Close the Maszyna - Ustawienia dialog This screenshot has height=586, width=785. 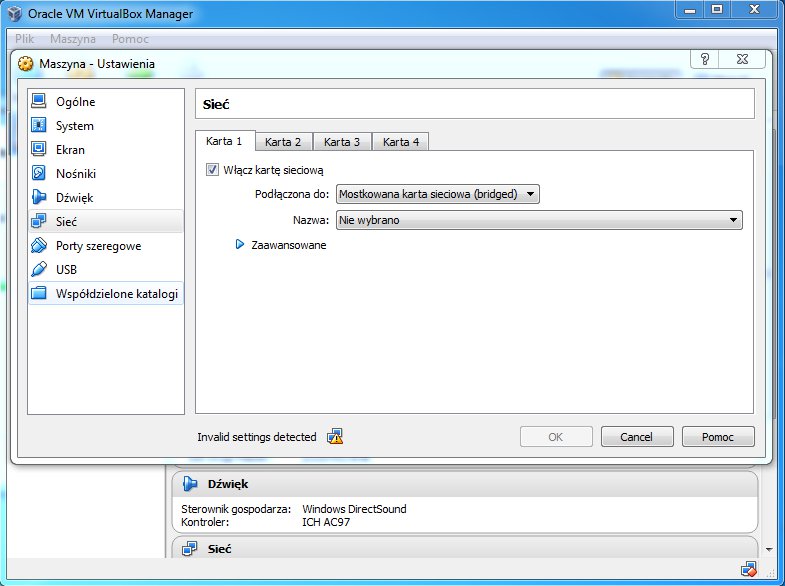coord(742,59)
